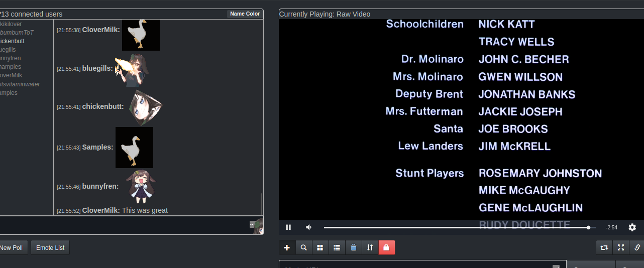Click the [21:55:52] timestamp in chat
This screenshot has height=268, width=644.
pyautogui.click(x=68, y=211)
